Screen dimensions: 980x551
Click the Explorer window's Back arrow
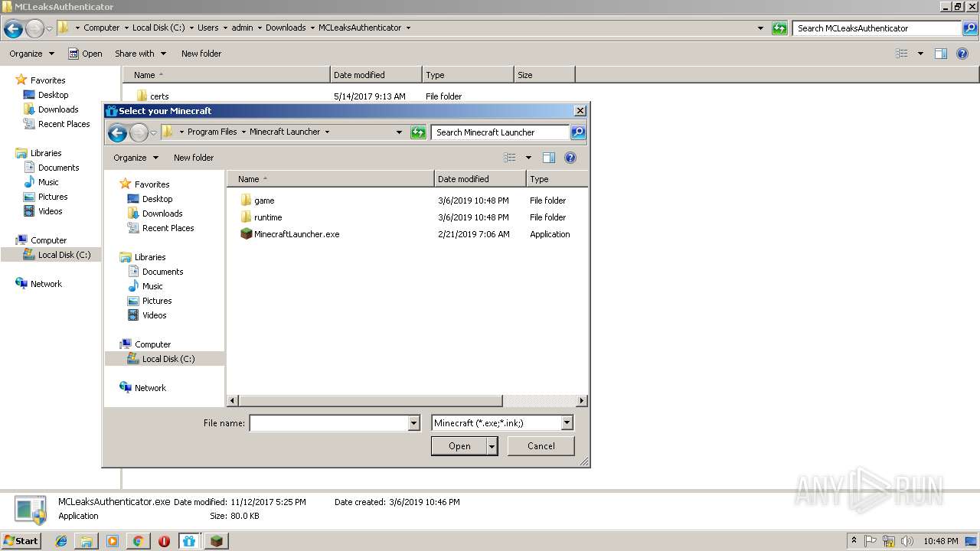click(13, 29)
